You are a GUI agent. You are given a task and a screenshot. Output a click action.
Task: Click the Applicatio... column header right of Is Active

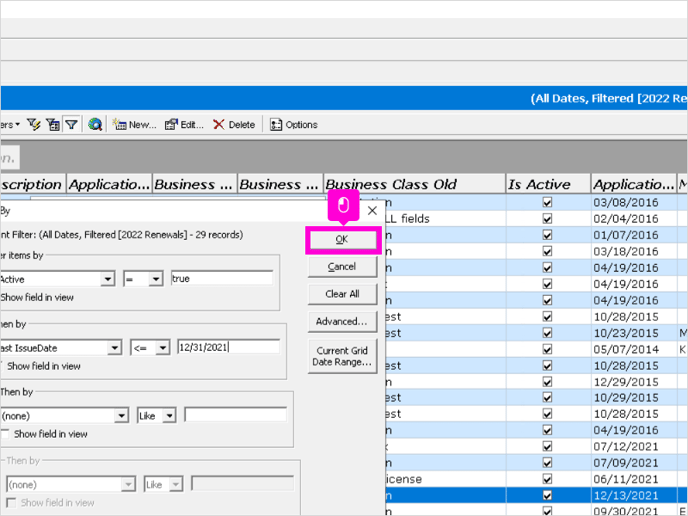pyautogui.click(x=634, y=184)
